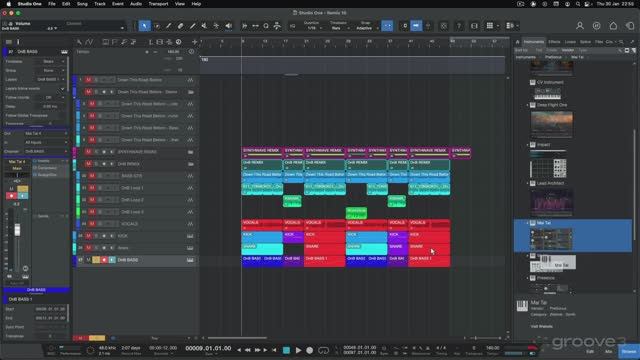Switch to the Effects browser tab
Screen dimensions: 640x360
pos(554,42)
